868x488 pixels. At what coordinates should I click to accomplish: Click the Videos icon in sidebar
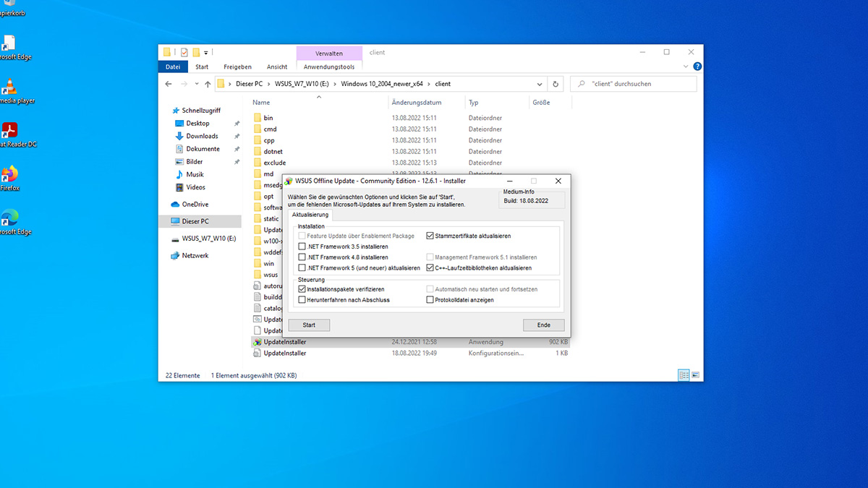(x=180, y=187)
